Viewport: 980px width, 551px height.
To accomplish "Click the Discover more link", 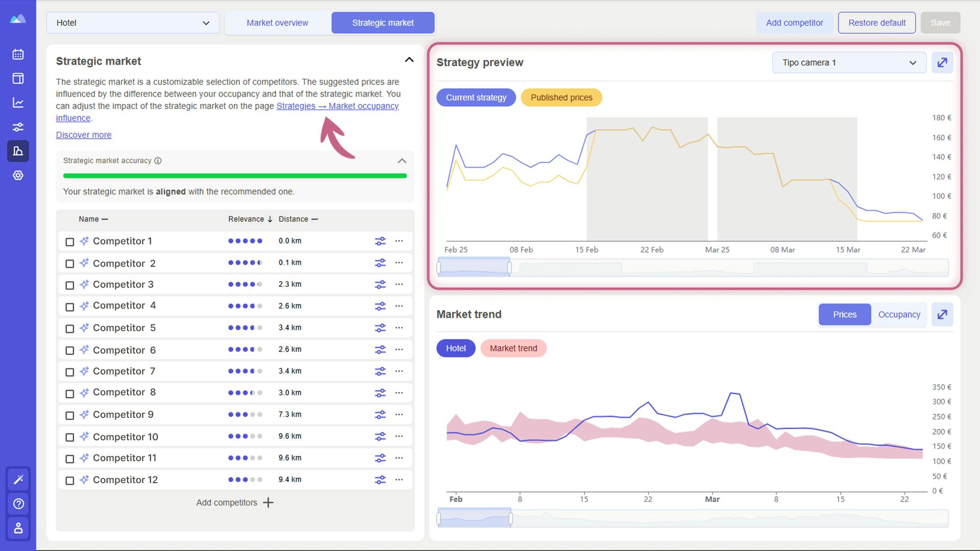I will tap(84, 134).
